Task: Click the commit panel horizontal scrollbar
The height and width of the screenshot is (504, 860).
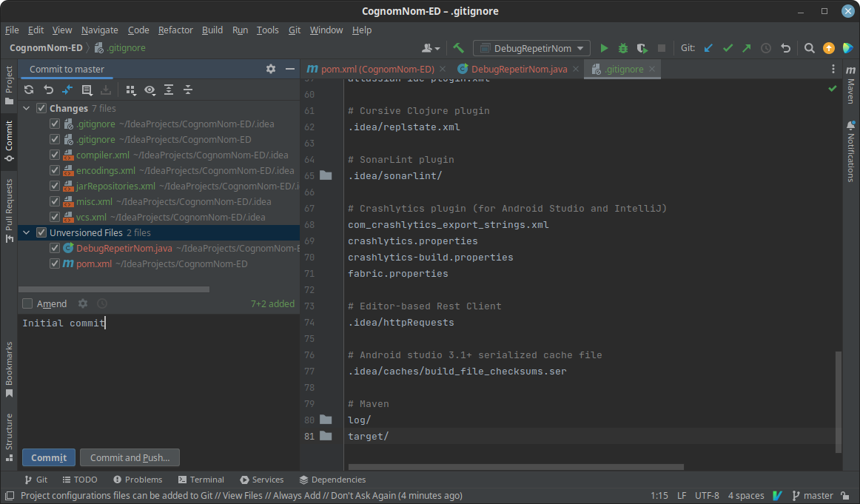Action: click(114, 289)
